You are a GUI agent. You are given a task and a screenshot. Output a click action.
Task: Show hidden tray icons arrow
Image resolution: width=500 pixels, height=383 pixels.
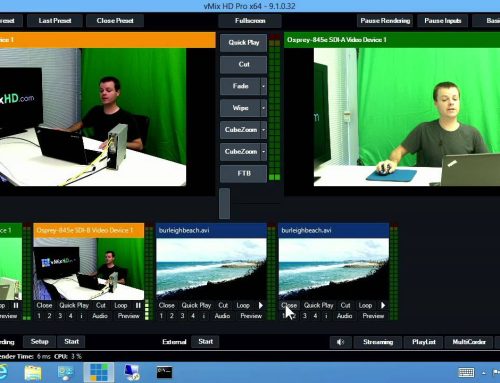tap(484, 373)
